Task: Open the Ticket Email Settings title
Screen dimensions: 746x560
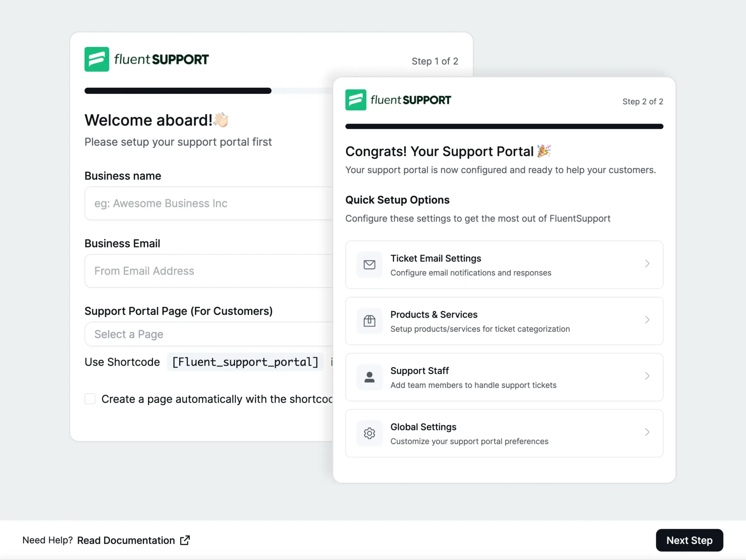Action: click(x=436, y=258)
